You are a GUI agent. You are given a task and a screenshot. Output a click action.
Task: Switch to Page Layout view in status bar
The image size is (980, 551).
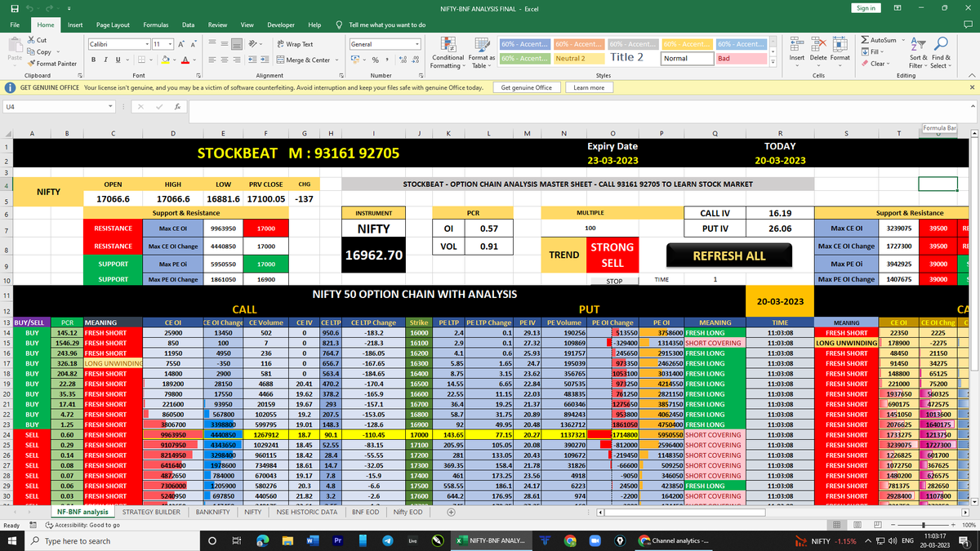[x=858, y=525]
